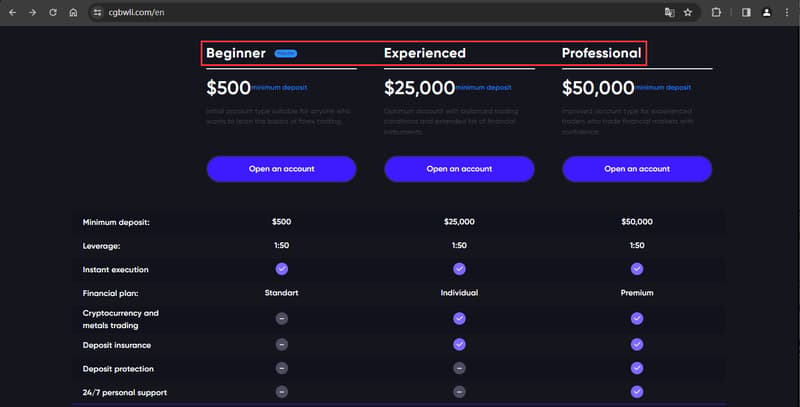Open the extensions puzzle icon

[716, 12]
